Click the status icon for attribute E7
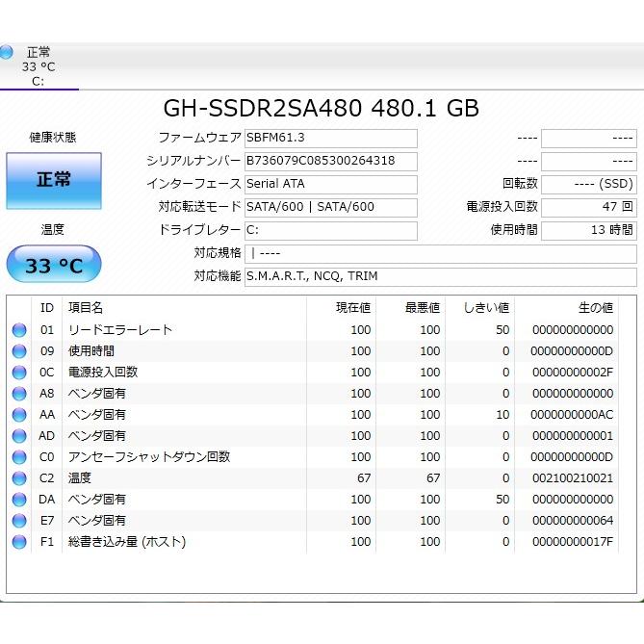The height and width of the screenshot is (644, 644). [19, 521]
